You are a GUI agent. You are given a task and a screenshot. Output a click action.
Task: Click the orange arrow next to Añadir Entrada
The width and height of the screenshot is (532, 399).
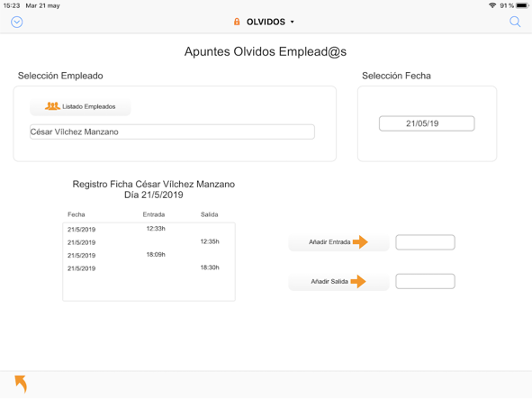coord(360,242)
